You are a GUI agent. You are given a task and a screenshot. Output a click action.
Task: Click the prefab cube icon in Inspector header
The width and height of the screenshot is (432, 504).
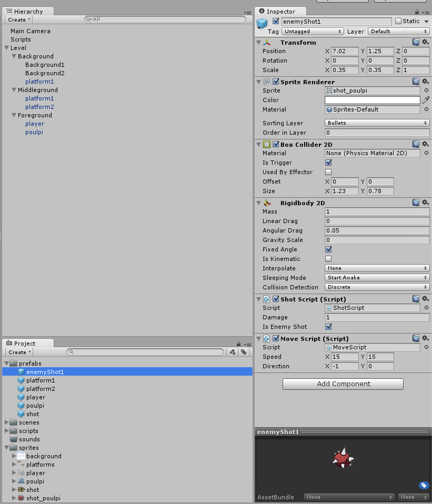262,24
